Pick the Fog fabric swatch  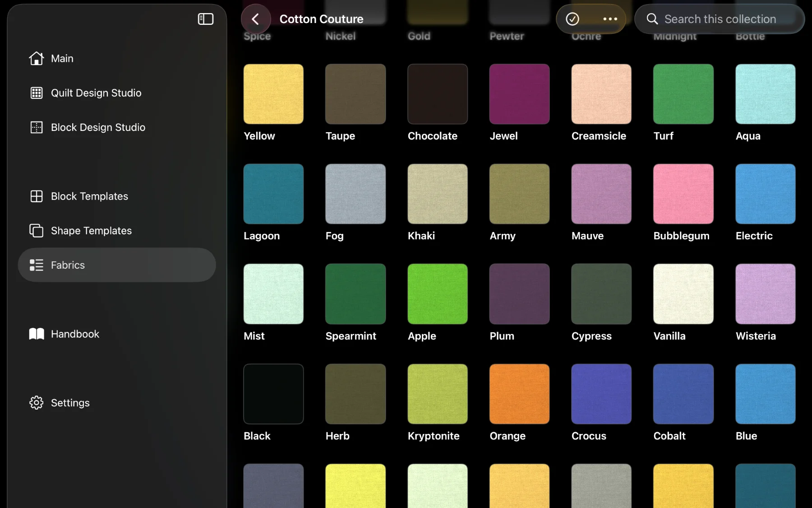355,194
